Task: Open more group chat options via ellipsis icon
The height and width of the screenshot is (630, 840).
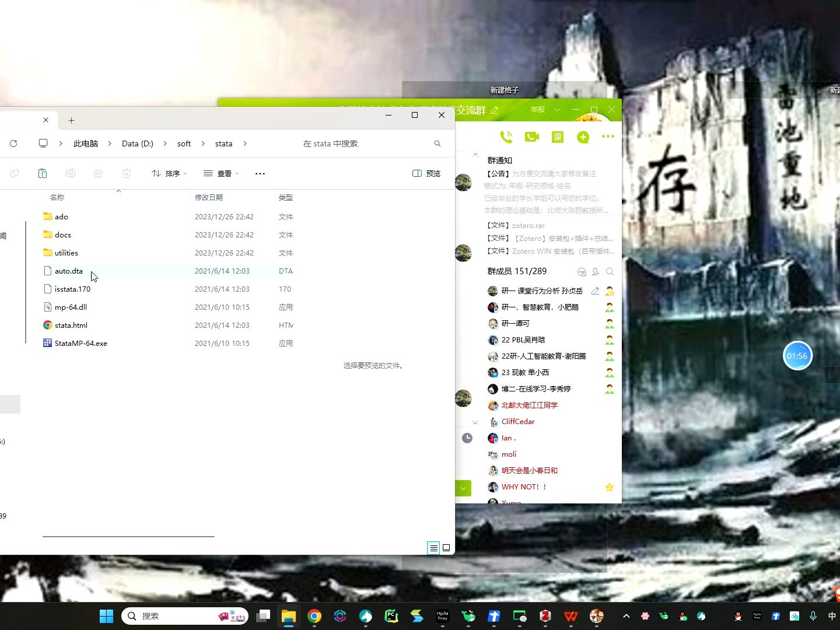Action: [608, 137]
